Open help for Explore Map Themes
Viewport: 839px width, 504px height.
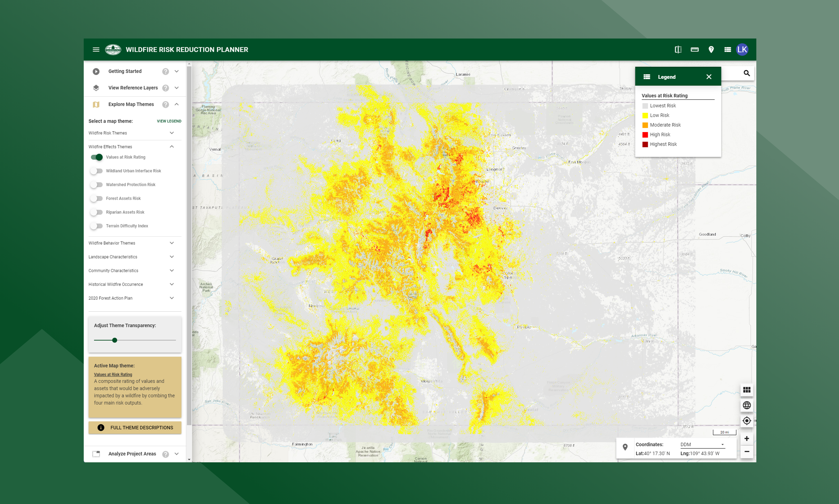[x=166, y=104]
